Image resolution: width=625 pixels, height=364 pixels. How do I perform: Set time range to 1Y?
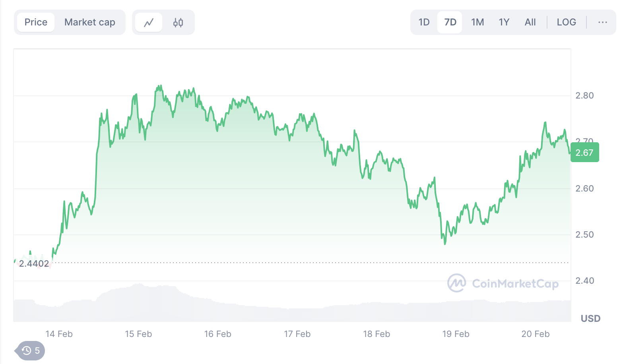[x=504, y=22]
